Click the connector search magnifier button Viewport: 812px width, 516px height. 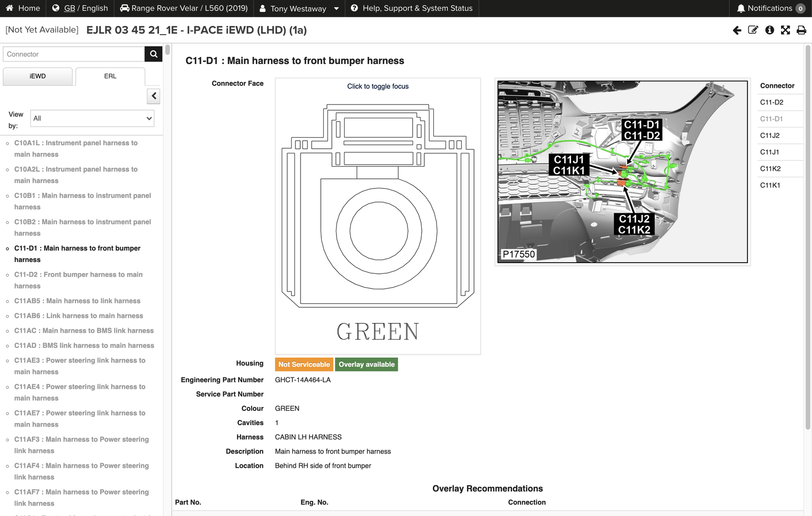(x=153, y=54)
